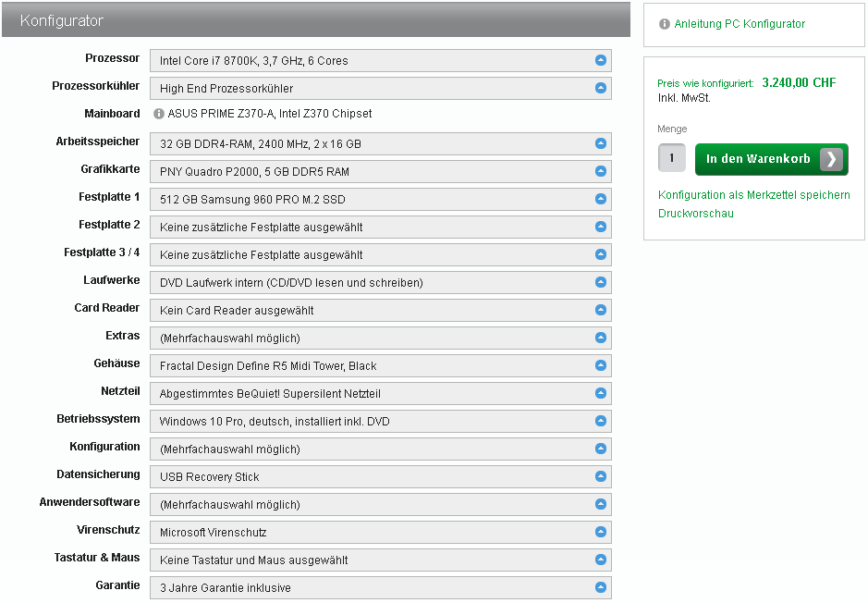
Task: Open the Anleitung PC Konfigurator link
Action: (740, 25)
